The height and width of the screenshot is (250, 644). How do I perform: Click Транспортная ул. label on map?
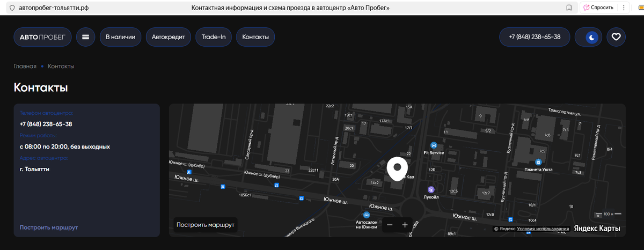[565, 113]
